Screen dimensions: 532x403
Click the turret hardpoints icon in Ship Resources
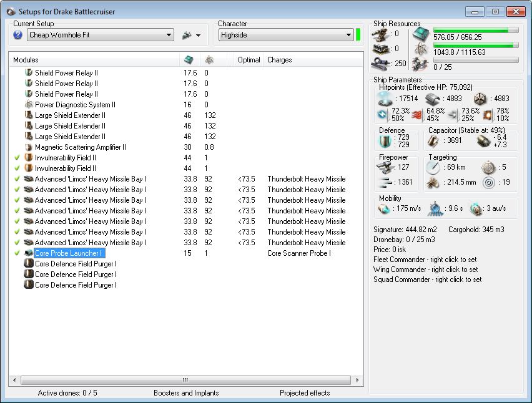point(380,34)
